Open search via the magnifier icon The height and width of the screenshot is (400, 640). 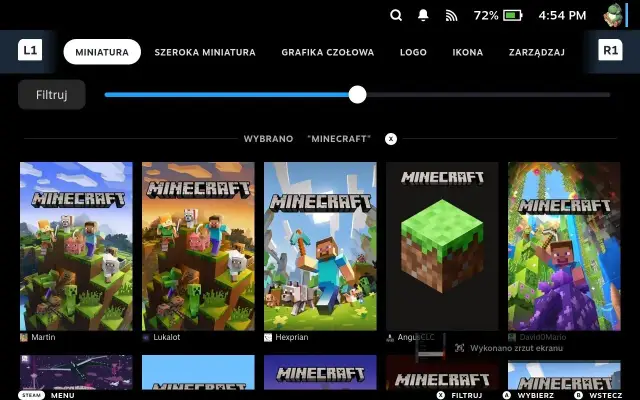pyautogui.click(x=396, y=16)
